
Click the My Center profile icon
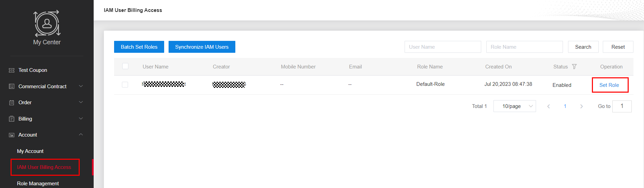[x=47, y=23]
